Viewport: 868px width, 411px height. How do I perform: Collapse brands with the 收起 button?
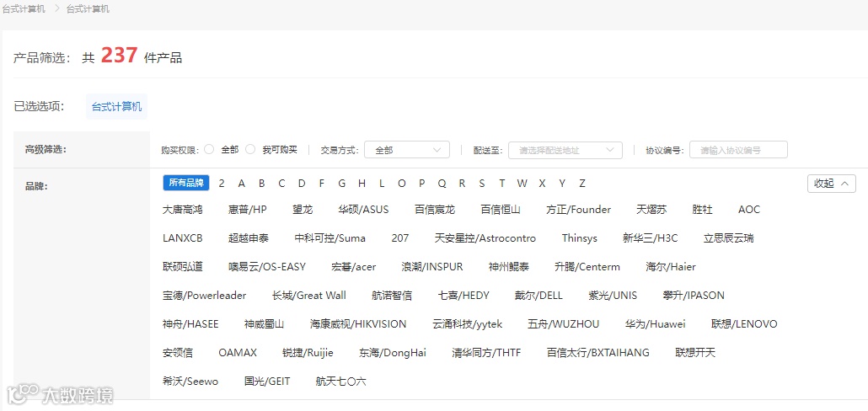click(x=832, y=184)
